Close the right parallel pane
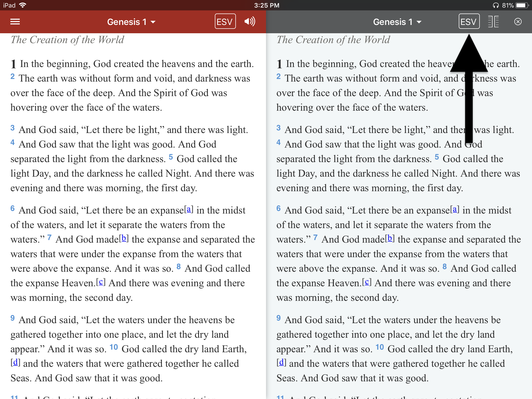 point(518,22)
